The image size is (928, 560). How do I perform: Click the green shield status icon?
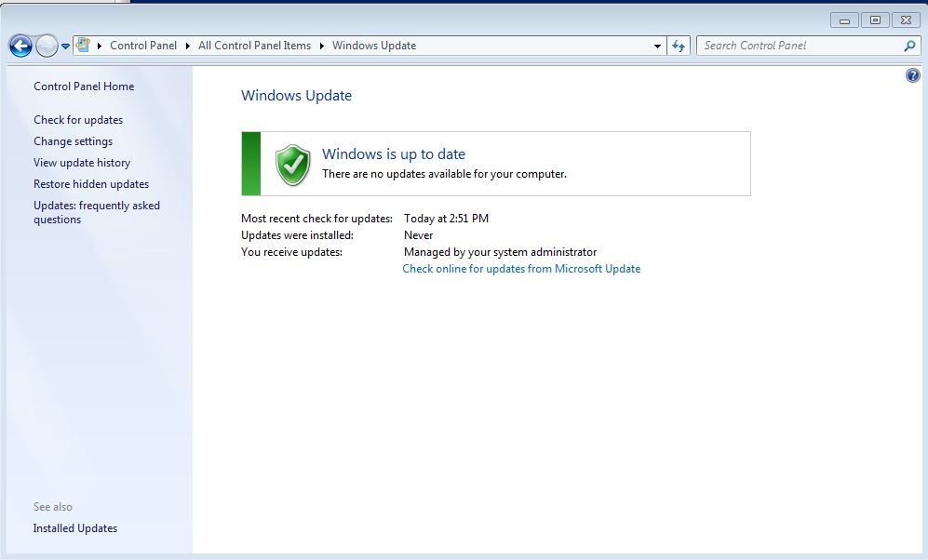point(293,165)
